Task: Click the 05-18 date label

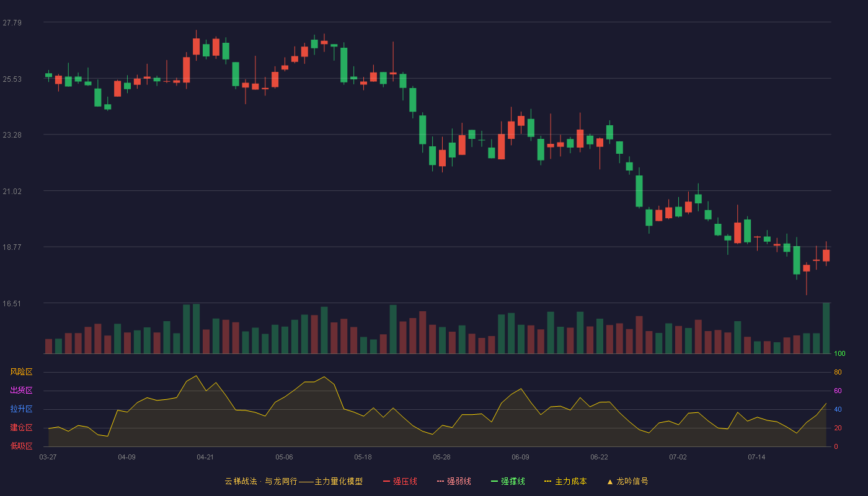Action: 363,457
